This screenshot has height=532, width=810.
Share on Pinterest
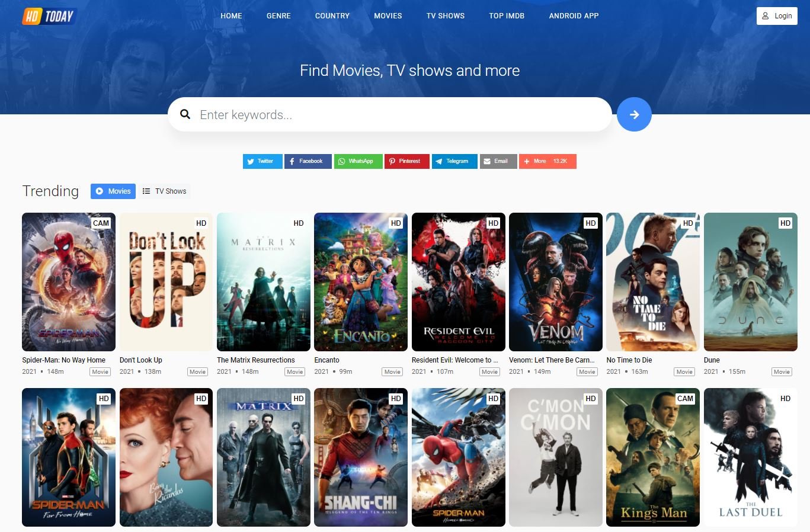[x=406, y=161]
